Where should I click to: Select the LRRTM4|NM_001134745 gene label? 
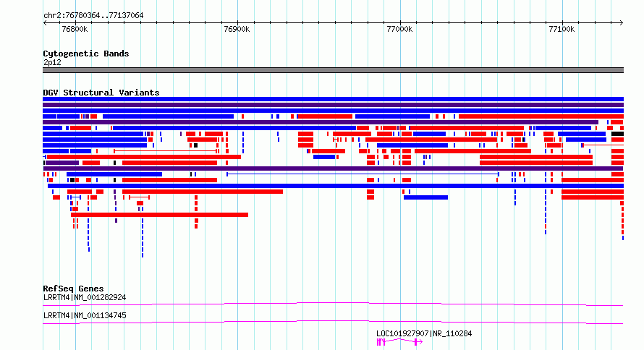(x=85, y=315)
